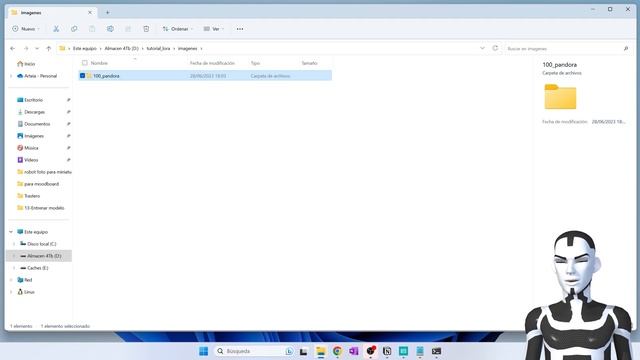Expand the 'Disco local (C:)' drive node
The image size is (640, 360).
point(14,244)
